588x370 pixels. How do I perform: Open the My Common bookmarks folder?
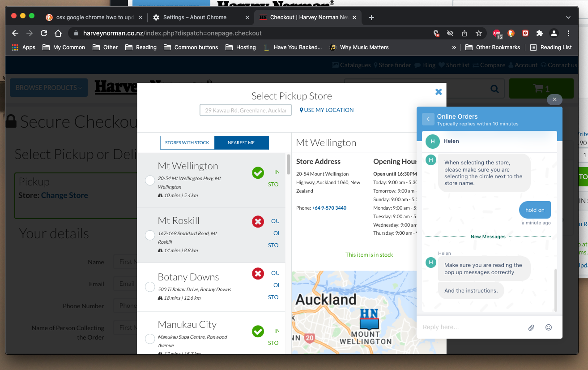64,47
